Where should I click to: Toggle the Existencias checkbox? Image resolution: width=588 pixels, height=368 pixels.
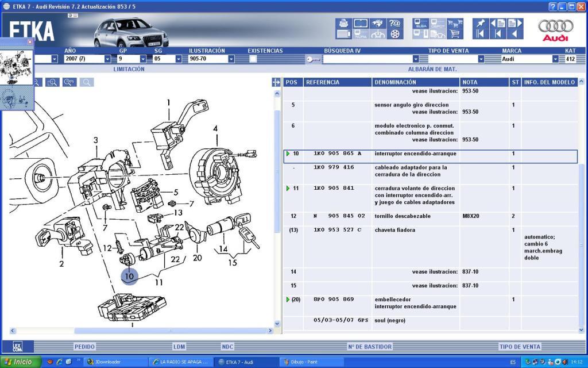pos(253,59)
